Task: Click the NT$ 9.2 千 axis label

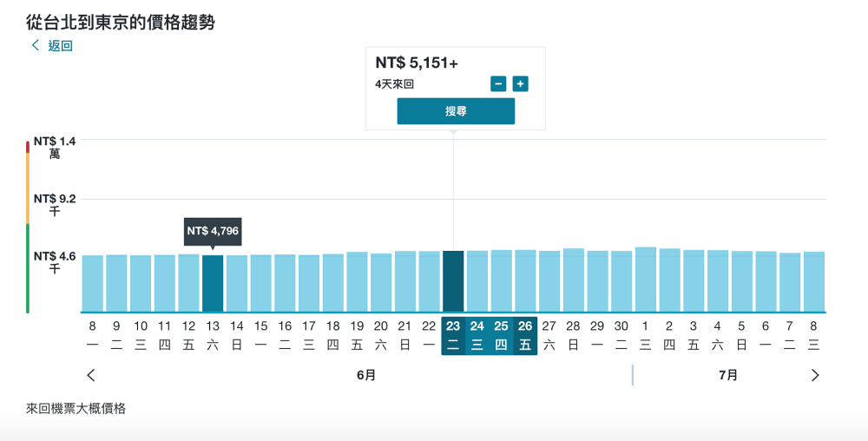Action: 54,205
